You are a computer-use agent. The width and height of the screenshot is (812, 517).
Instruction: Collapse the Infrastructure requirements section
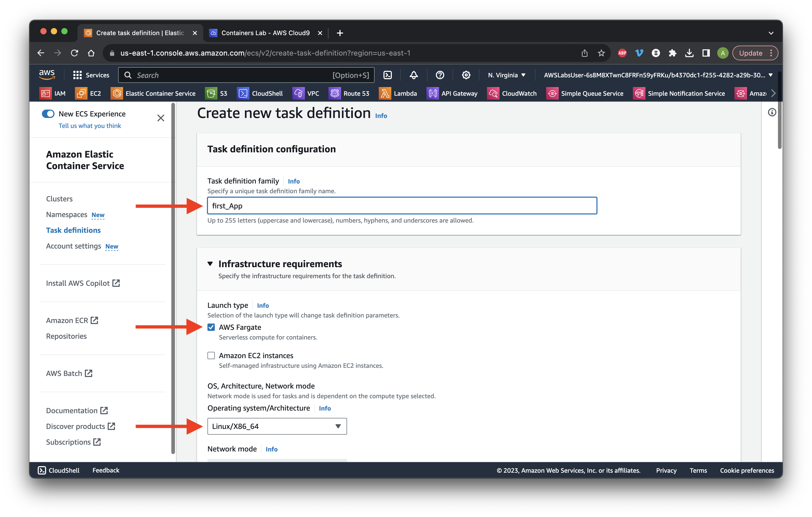pyautogui.click(x=210, y=263)
